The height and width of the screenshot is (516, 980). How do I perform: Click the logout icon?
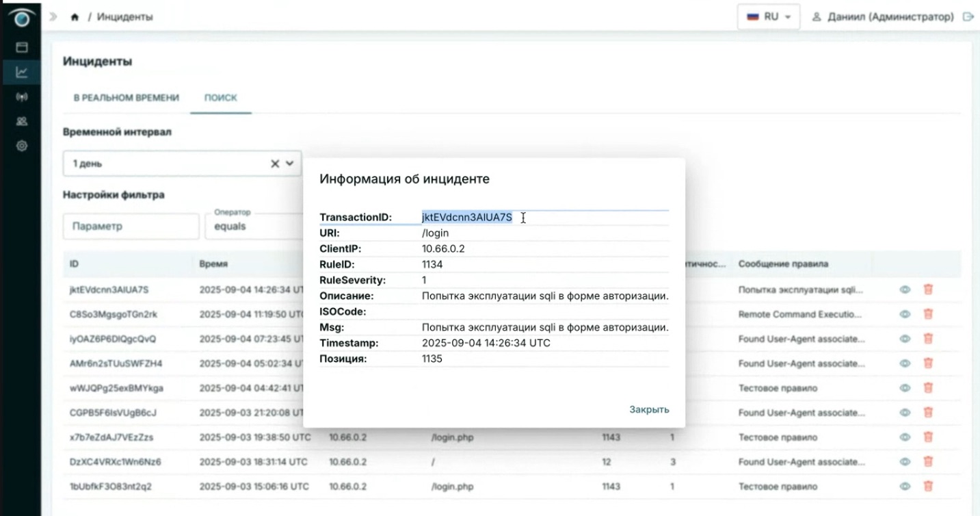click(968, 16)
